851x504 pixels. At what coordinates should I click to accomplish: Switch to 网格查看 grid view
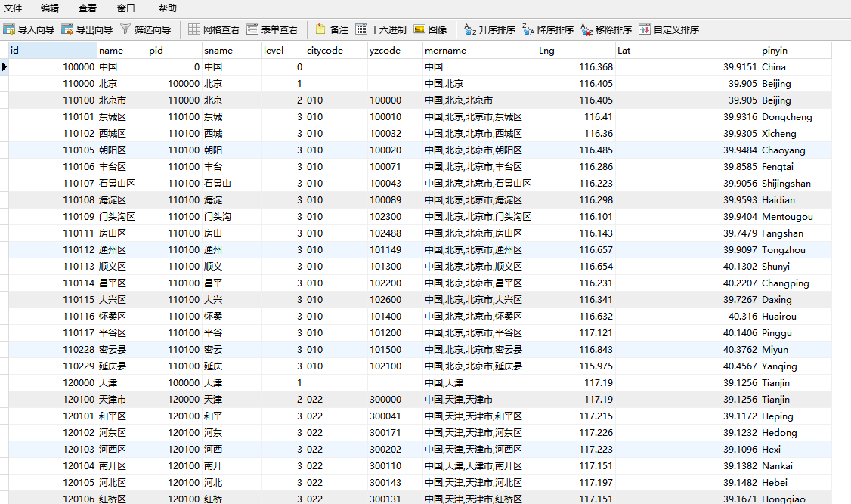coord(214,29)
